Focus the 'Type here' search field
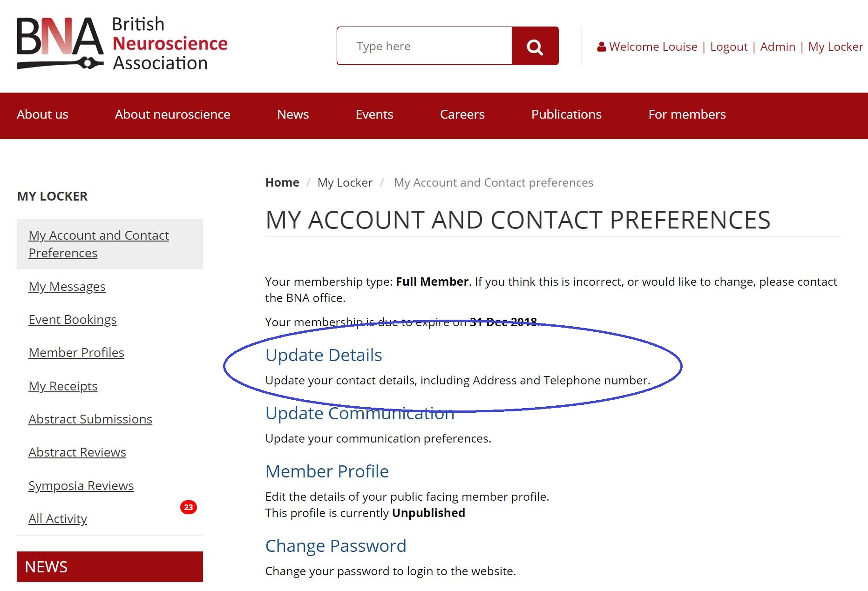 click(x=424, y=46)
